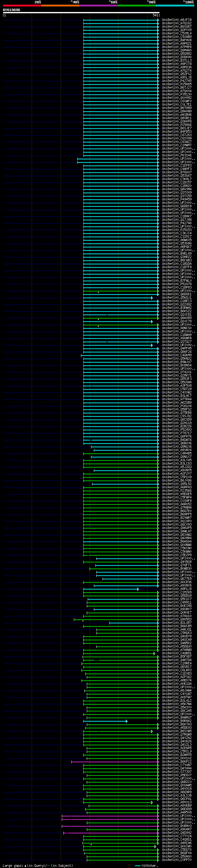
Task: Select the UniRef100_B3TLL3 label
Action: tap(177, 61)
